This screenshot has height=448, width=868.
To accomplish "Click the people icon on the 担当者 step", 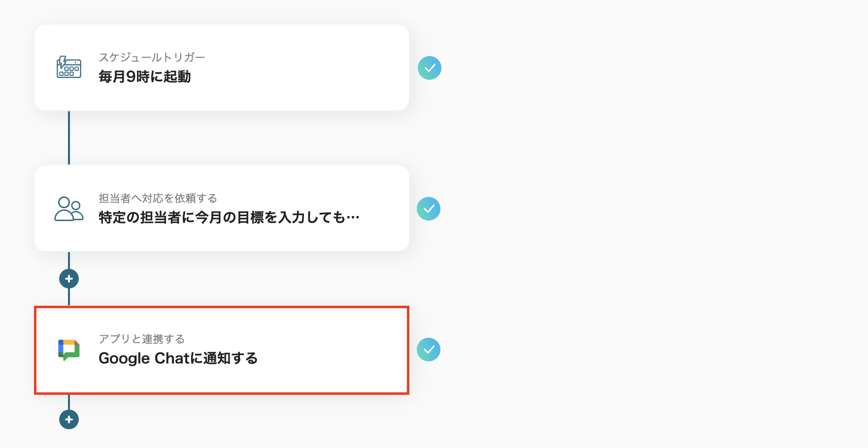I will [68, 209].
